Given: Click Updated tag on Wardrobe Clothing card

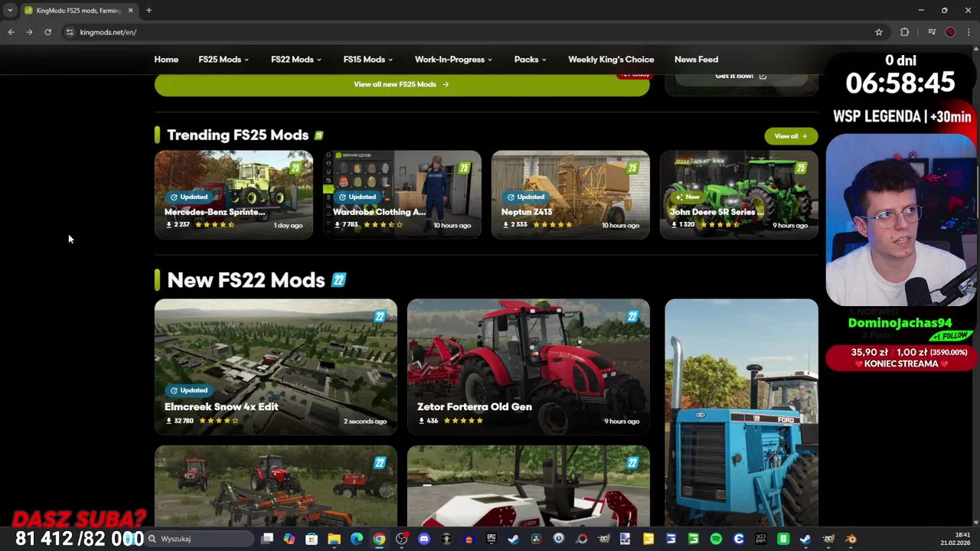Looking at the screenshot, I should pyautogui.click(x=358, y=197).
